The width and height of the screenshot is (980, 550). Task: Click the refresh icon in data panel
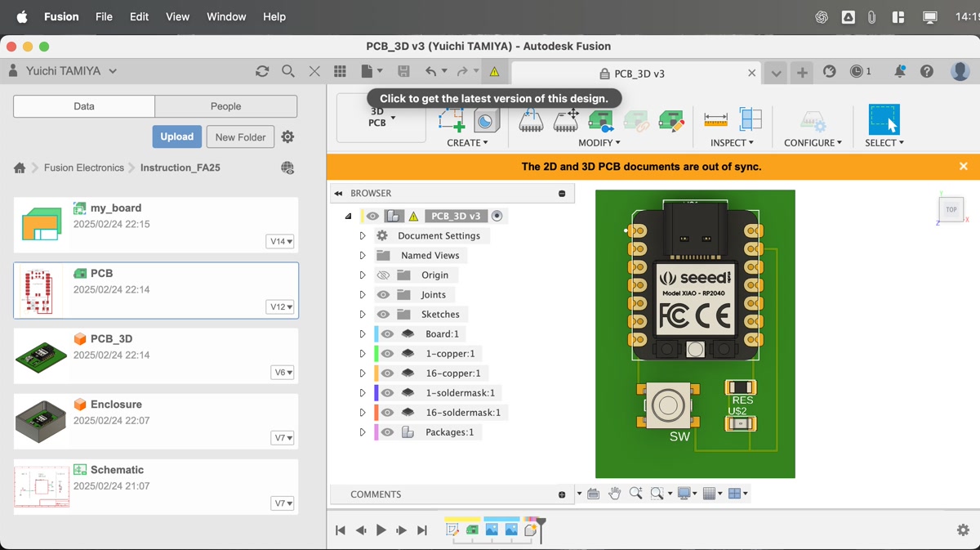[262, 72]
